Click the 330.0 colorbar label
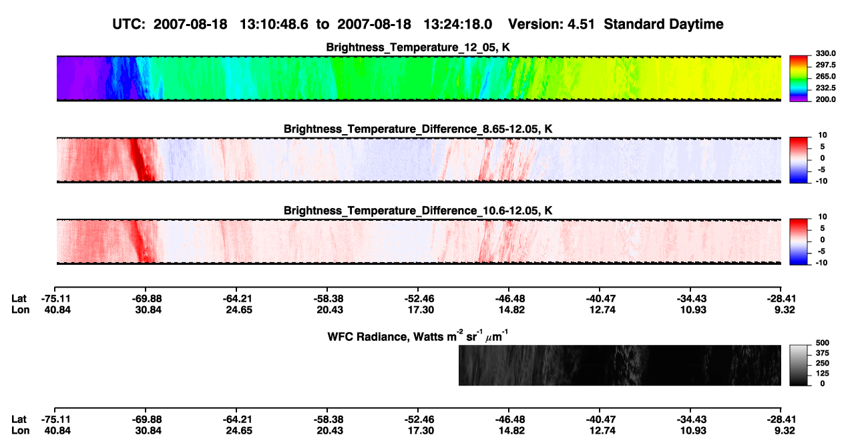This screenshot has width=868, height=445. pyautogui.click(x=825, y=53)
